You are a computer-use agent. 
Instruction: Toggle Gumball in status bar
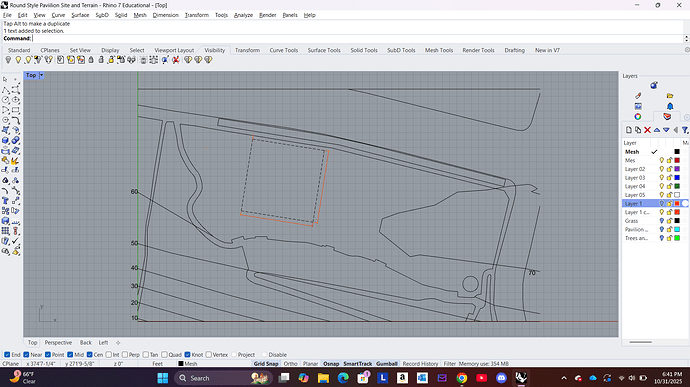tap(387, 364)
